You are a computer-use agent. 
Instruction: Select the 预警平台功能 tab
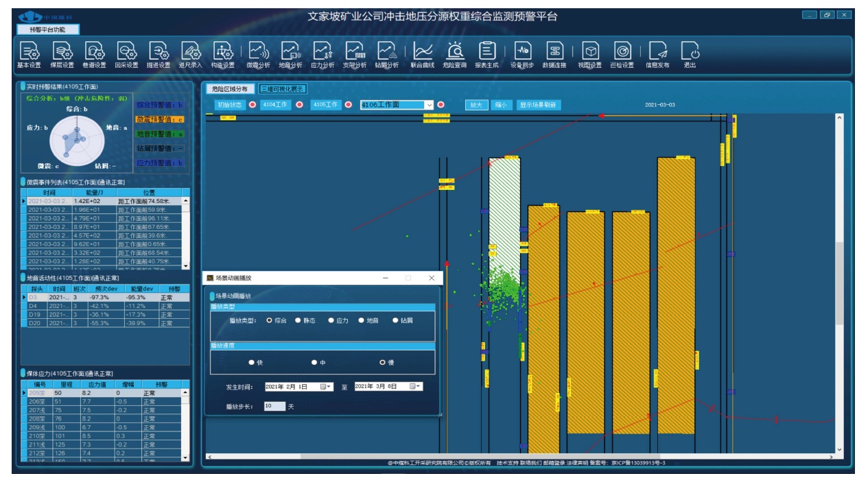coord(48,29)
